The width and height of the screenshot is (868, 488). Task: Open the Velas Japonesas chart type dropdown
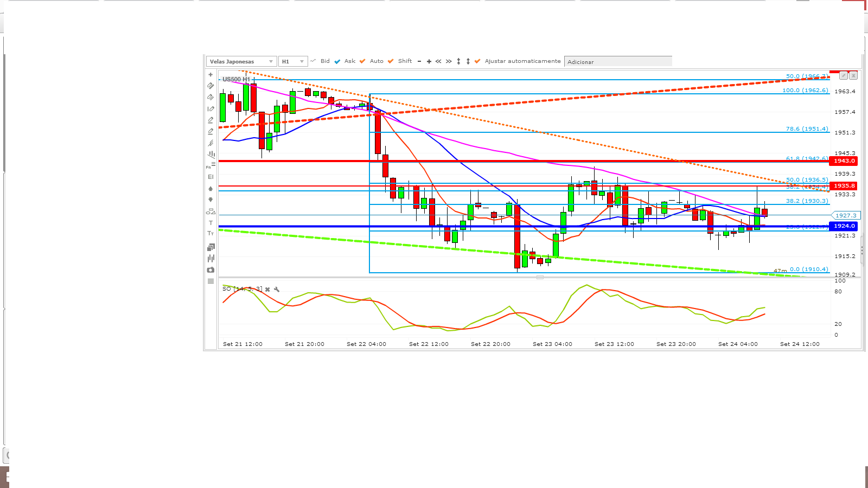point(241,61)
